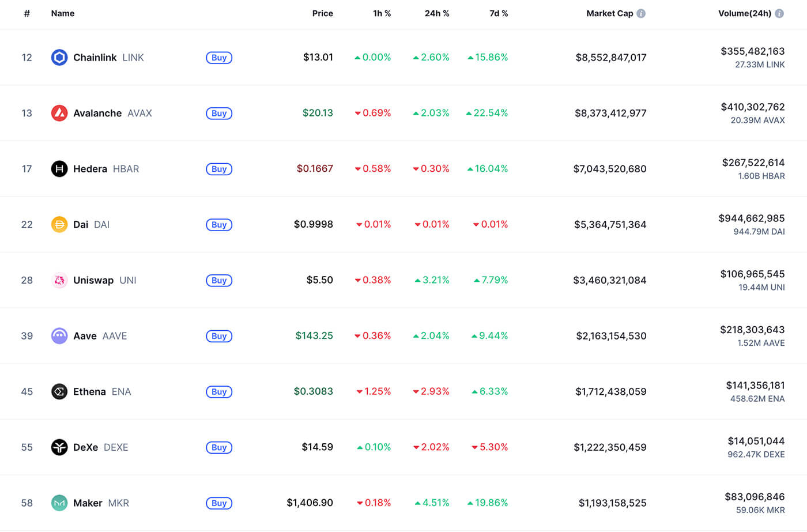Open the Avalanche coin name link
Viewport: 807px width, 532px height.
[x=97, y=113]
